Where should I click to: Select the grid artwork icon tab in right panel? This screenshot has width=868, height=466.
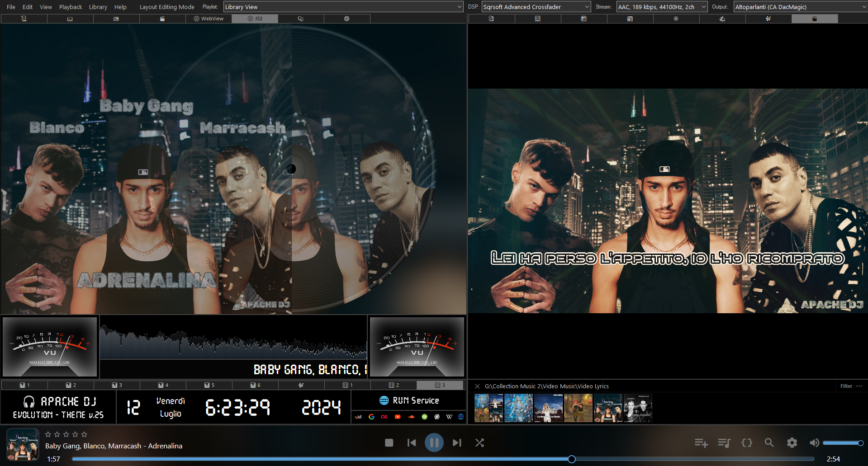(583, 19)
